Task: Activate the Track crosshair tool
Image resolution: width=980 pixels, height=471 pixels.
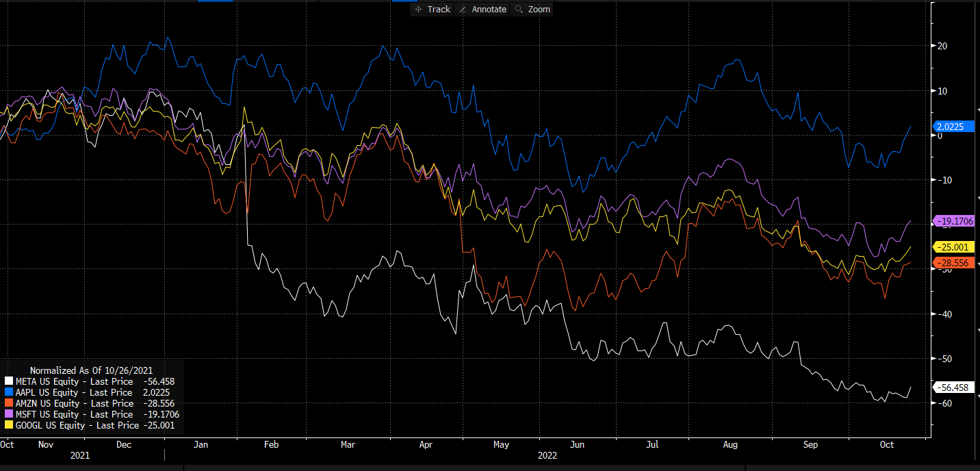Action: tap(433, 9)
